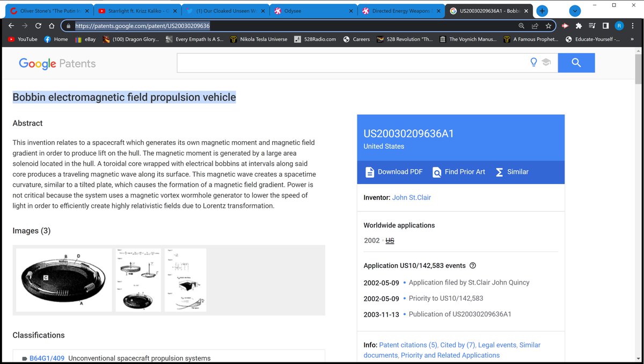Open the Cited by (7) link

(458, 345)
